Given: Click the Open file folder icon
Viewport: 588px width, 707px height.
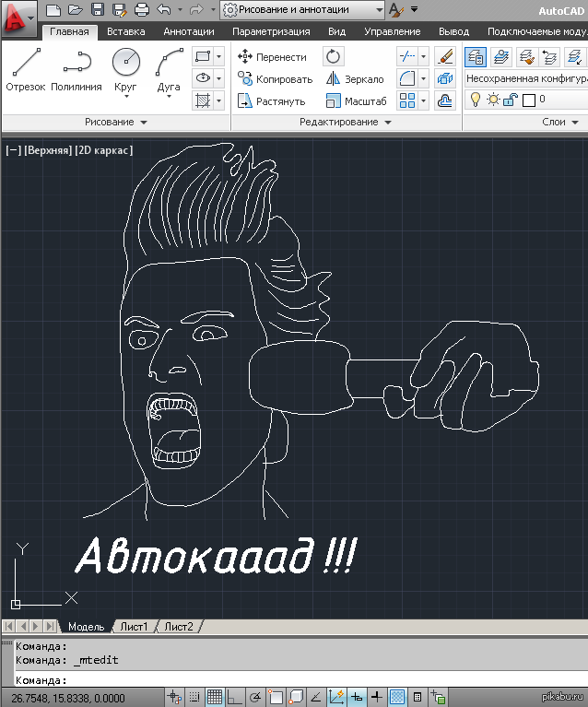Looking at the screenshot, I should coord(76,9).
